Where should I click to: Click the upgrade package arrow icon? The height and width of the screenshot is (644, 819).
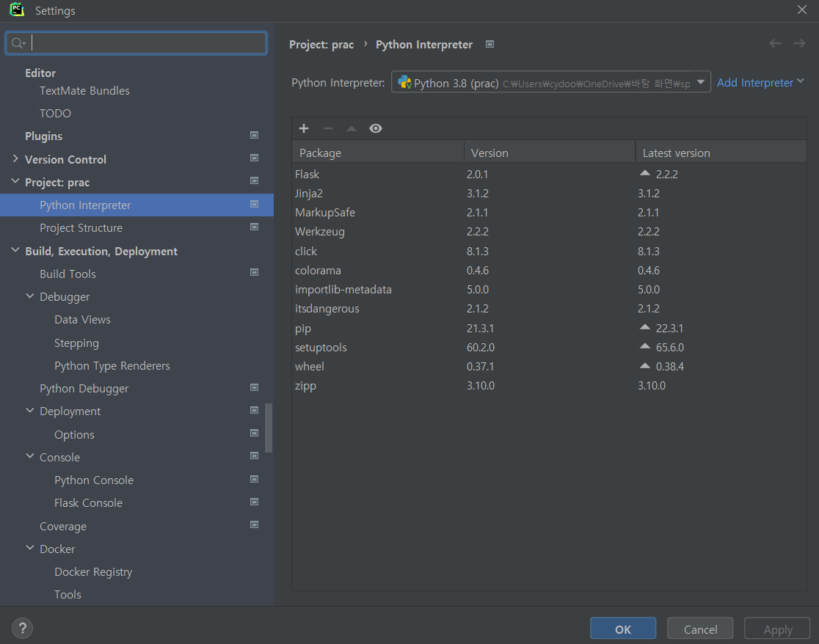[x=352, y=128]
